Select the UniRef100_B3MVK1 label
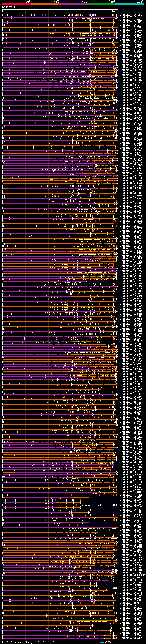The width and height of the screenshot is (146, 644). (x=131, y=125)
